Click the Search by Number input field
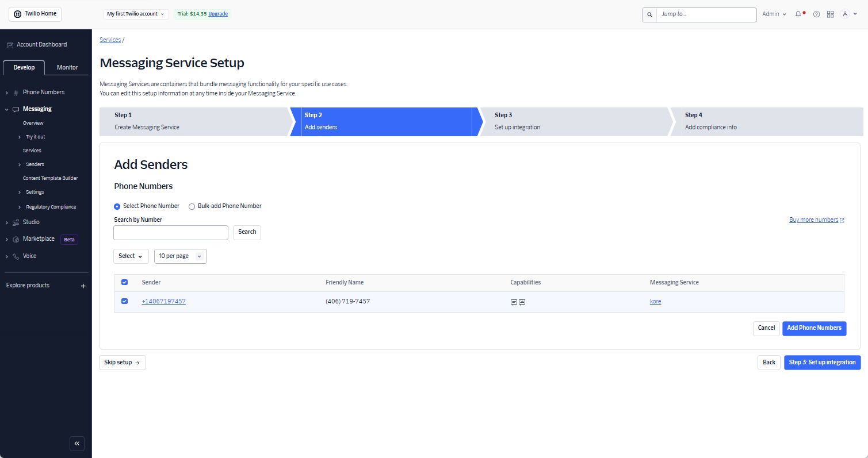The width and height of the screenshot is (868, 458). pos(171,233)
